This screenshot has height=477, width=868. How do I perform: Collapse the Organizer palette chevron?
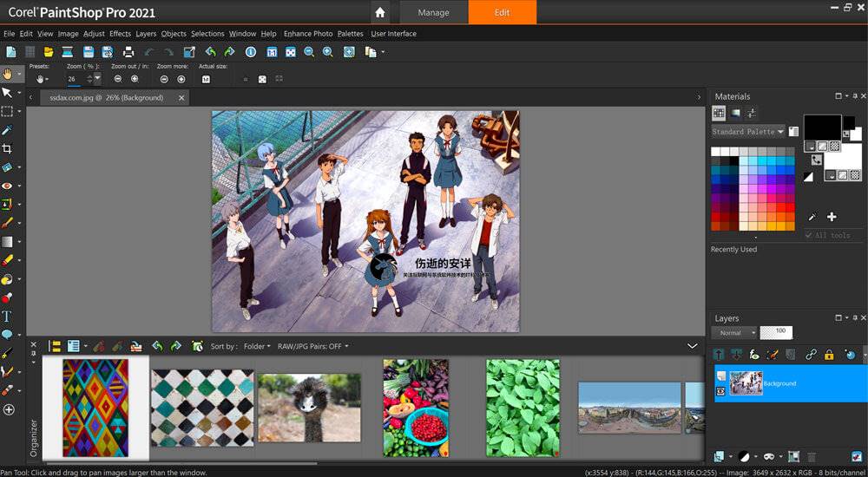pos(692,346)
